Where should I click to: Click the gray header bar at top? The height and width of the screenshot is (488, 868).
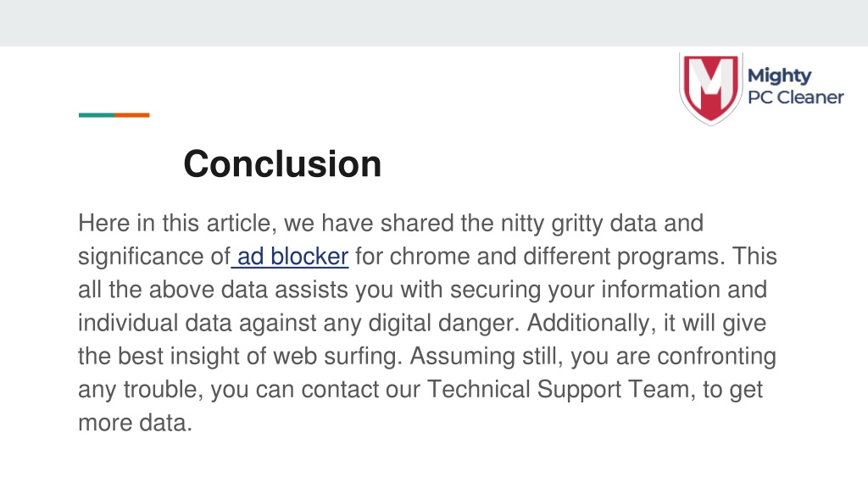[434, 23]
